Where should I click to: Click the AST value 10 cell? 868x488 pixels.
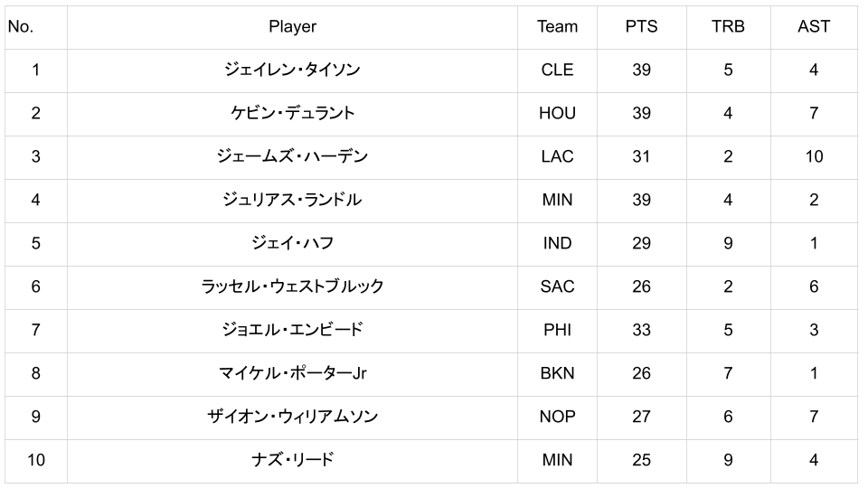click(814, 157)
